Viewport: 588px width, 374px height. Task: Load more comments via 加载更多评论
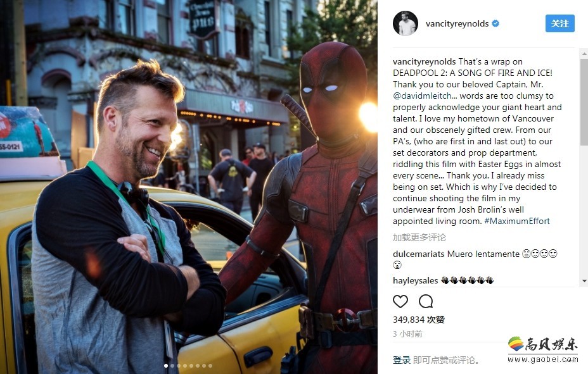(x=419, y=237)
